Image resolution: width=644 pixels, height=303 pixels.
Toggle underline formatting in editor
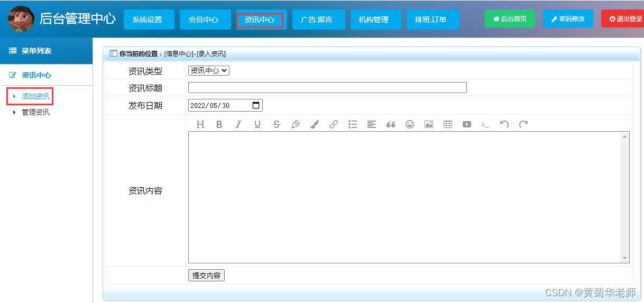pos(257,124)
